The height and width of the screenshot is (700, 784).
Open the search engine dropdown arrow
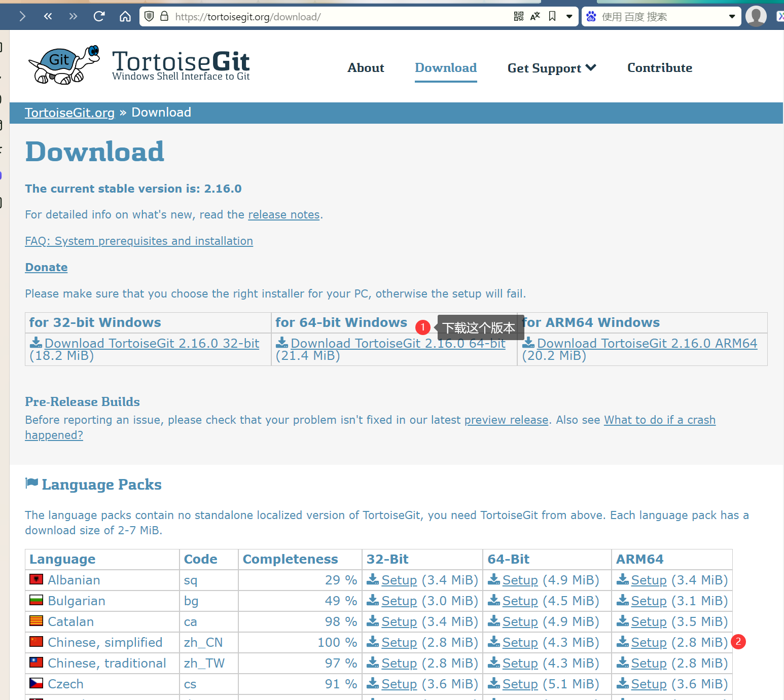click(x=732, y=17)
